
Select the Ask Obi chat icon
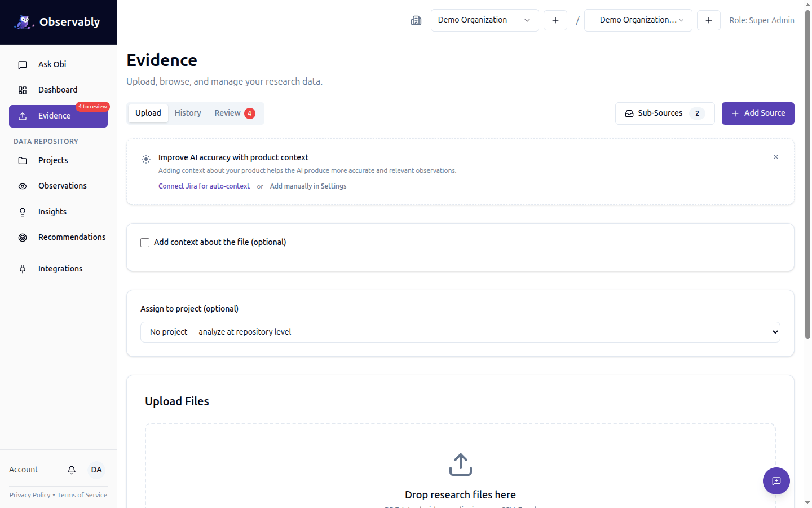click(x=23, y=64)
